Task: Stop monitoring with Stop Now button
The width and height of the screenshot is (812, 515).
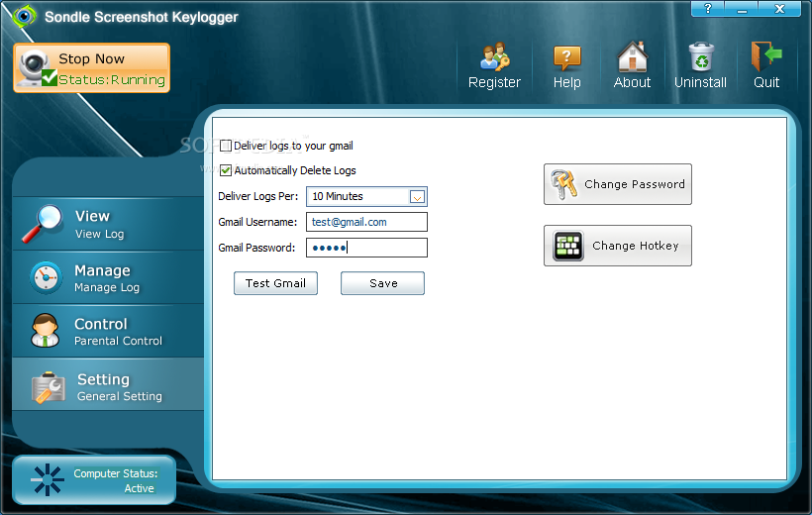Action: pos(92,68)
